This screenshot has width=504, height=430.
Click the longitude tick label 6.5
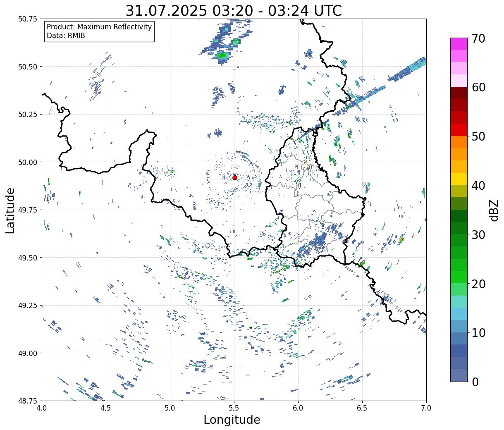coord(362,408)
